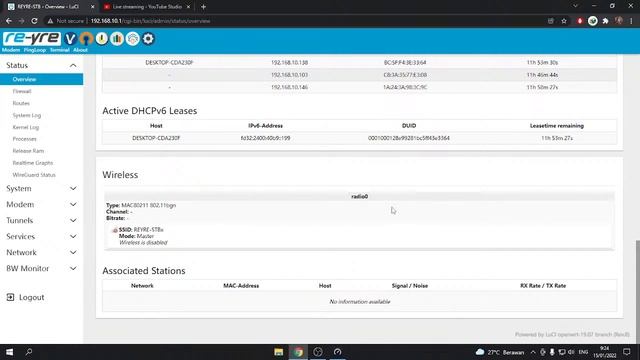Screen dimensions: 640x360
Task: Open the notification center icon
Action: tap(627, 352)
